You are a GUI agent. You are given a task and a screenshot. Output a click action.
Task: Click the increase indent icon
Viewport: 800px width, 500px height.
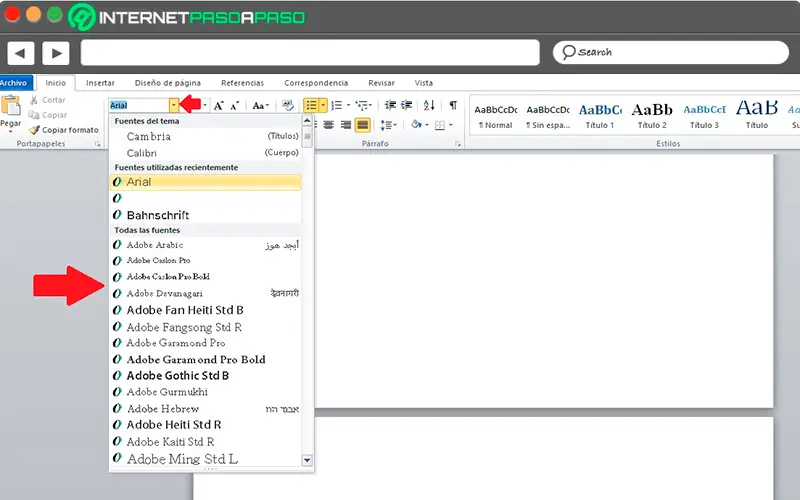pos(407,105)
